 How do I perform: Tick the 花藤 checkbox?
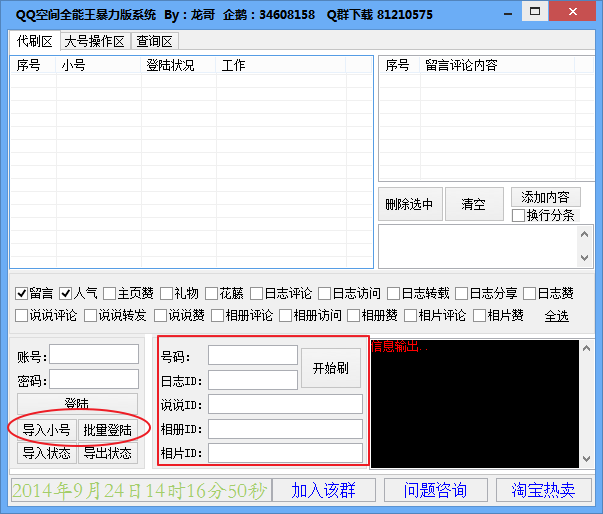pos(212,294)
